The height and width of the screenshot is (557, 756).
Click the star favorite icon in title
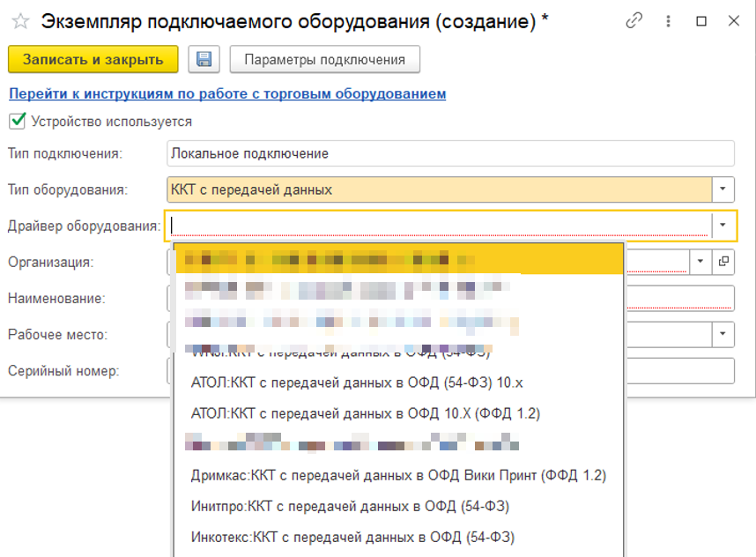point(21,22)
